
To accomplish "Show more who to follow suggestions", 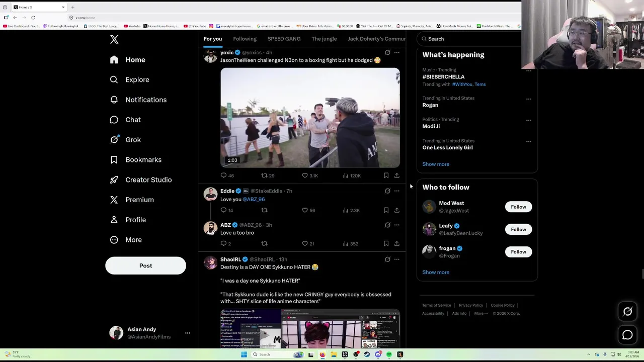I will (436, 273).
